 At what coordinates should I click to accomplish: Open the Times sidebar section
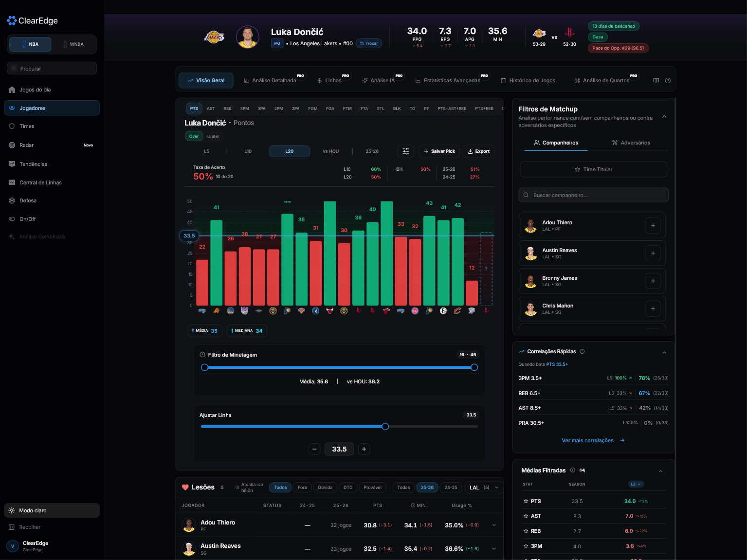click(x=52, y=126)
